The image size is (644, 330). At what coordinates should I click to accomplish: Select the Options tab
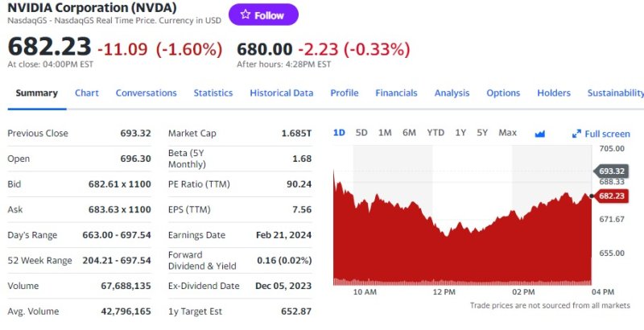pyautogui.click(x=503, y=93)
